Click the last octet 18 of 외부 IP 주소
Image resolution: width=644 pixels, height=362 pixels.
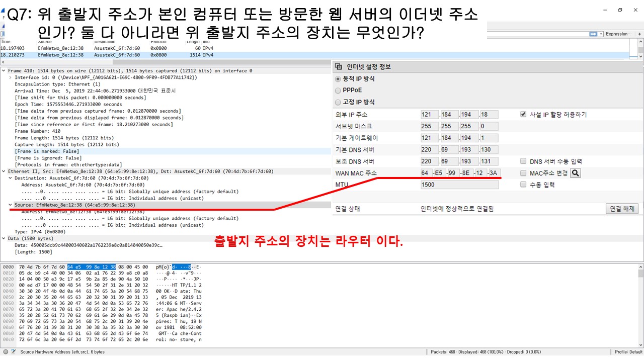click(x=489, y=115)
